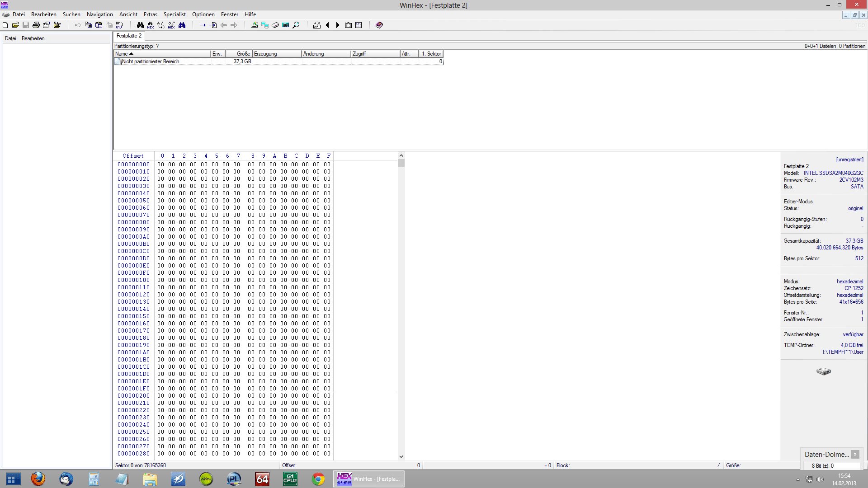Click the table grid options icon
The image size is (868, 488).
[x=359, y=25]
